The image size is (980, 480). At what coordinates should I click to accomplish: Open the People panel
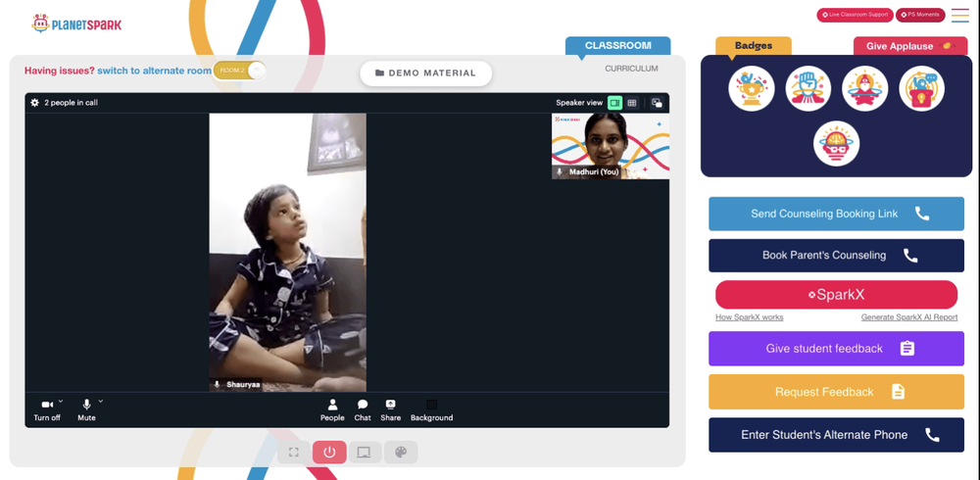(x=332, y=410)
